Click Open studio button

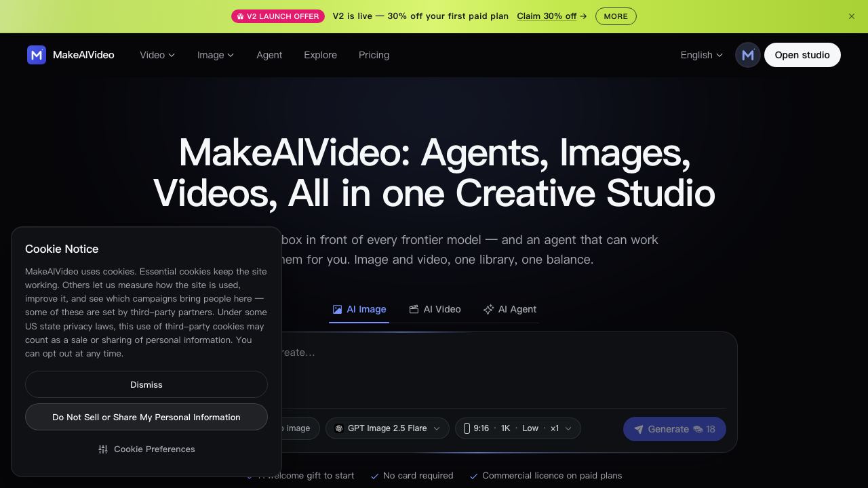click(x=802, y=55)
